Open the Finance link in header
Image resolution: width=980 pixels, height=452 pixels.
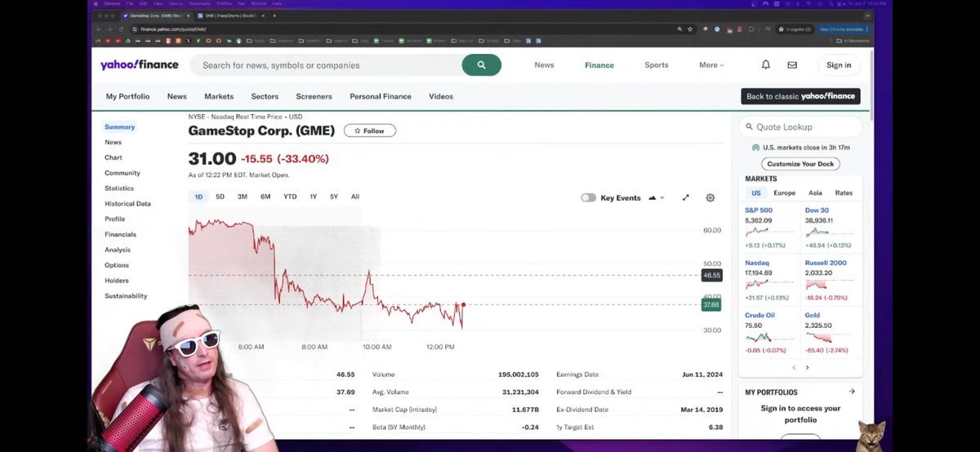599,65
